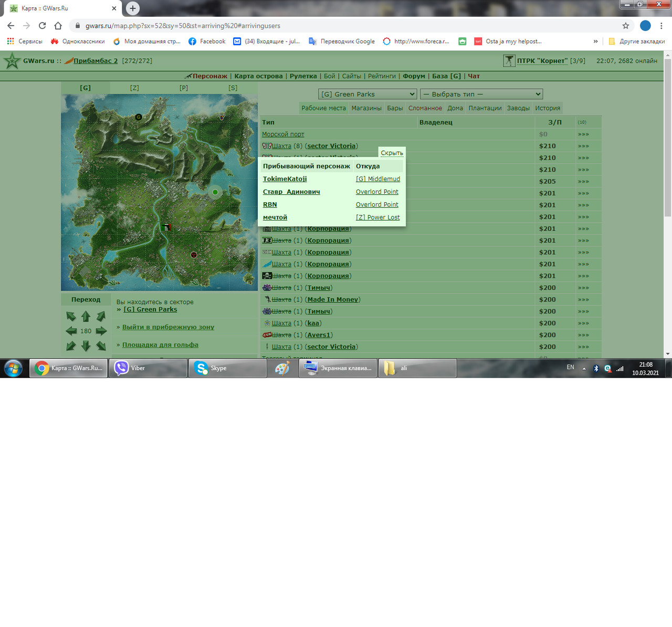672x627 pixels.
Task: Hide the arriving users popup via Скрыть
Action: pos(392,153)
